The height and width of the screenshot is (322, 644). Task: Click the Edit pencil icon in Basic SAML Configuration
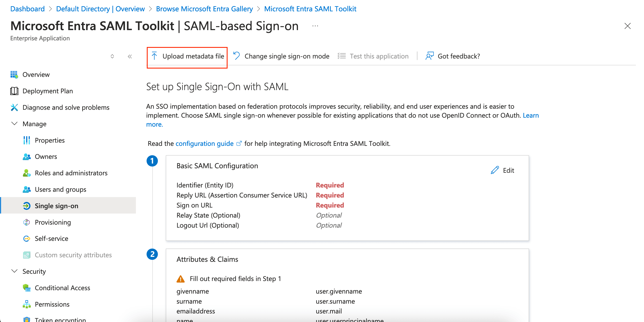pos(495,170)
